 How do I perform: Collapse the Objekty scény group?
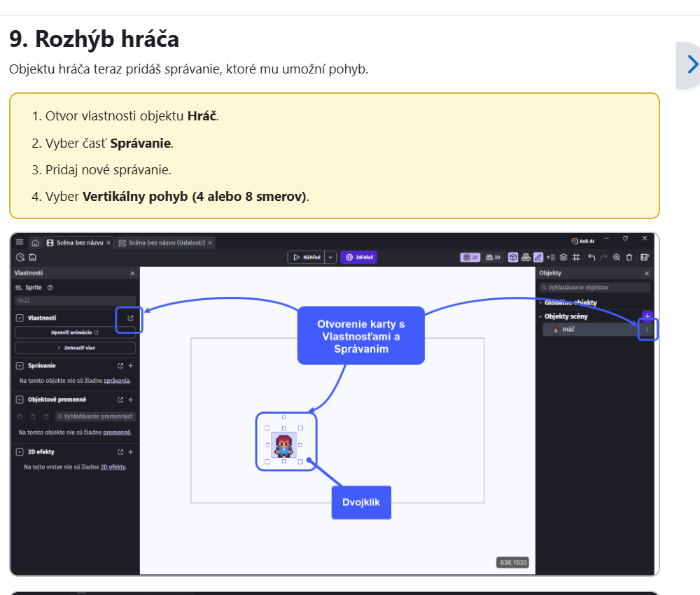pyautogui.click(x=540, y=316)
